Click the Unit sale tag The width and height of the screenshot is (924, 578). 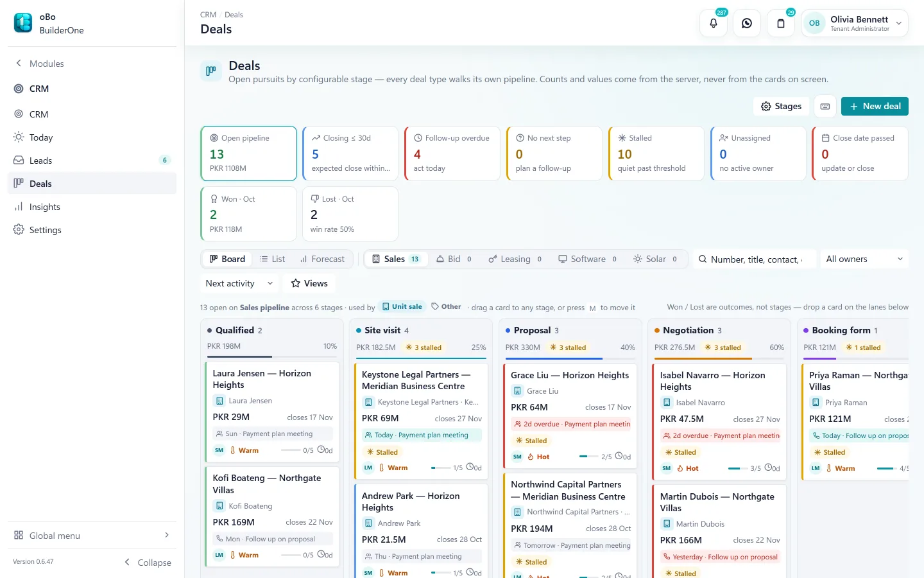pos(402,307)
